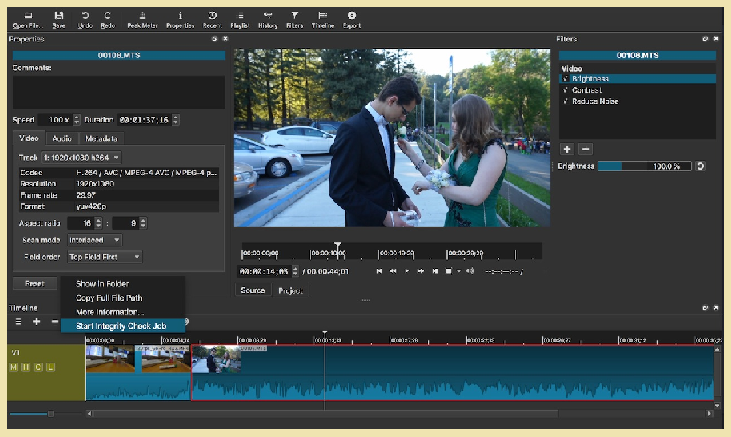The height and width of the screenshot is (437, 731).
Task: Click the Comments text box
Action: pos(119,92)
